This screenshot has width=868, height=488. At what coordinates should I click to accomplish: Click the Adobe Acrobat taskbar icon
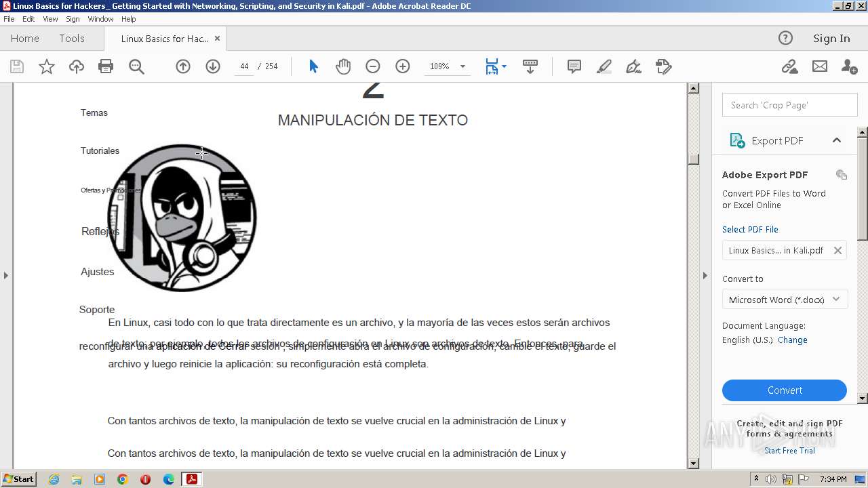point(192,479)
